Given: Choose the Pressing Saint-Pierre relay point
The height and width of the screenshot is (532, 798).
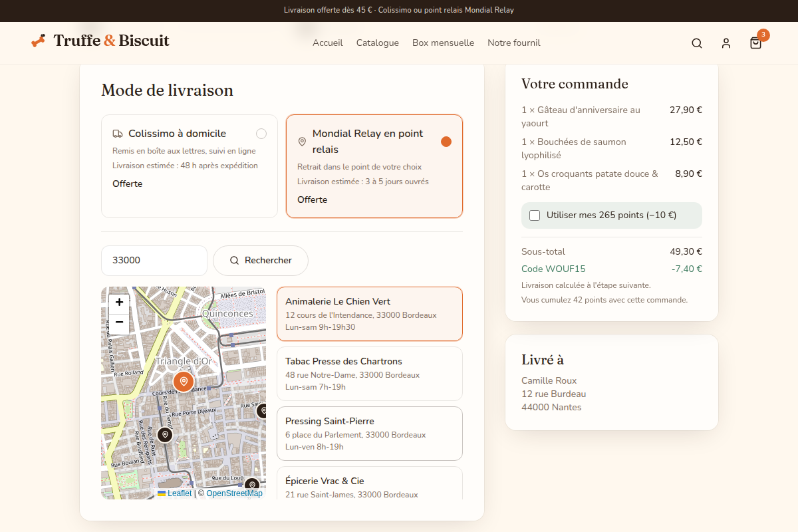Looking at the screenshot, I should pos(370,434).
